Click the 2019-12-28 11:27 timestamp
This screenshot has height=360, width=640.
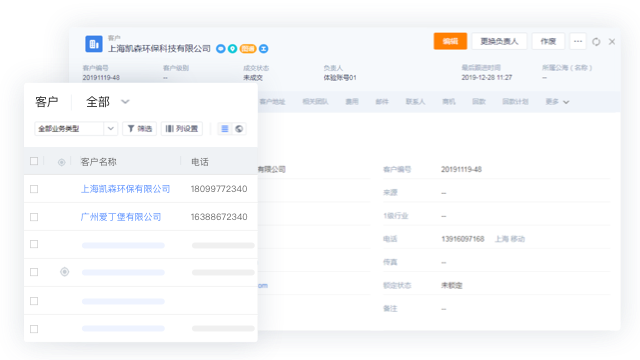(487, 78)
